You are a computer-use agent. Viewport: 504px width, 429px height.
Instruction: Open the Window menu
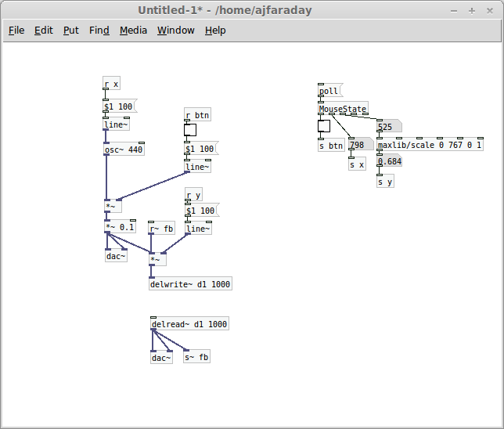[175, 31]
